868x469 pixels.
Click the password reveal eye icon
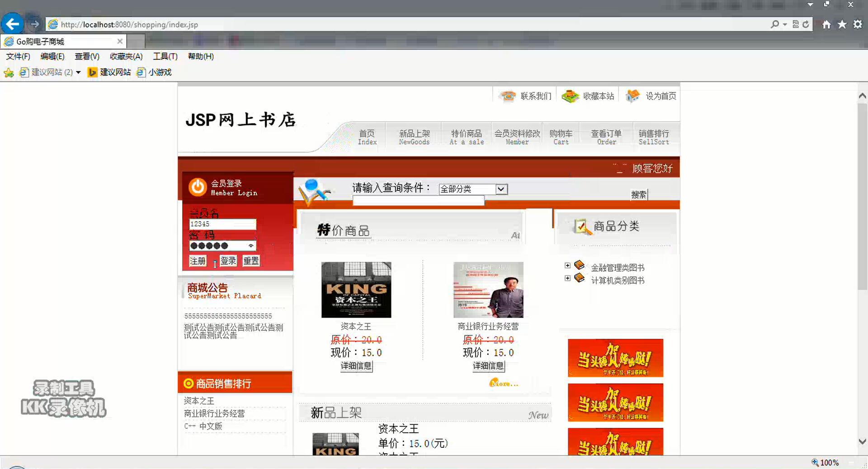pyautogui.click(x=250, y=246)
